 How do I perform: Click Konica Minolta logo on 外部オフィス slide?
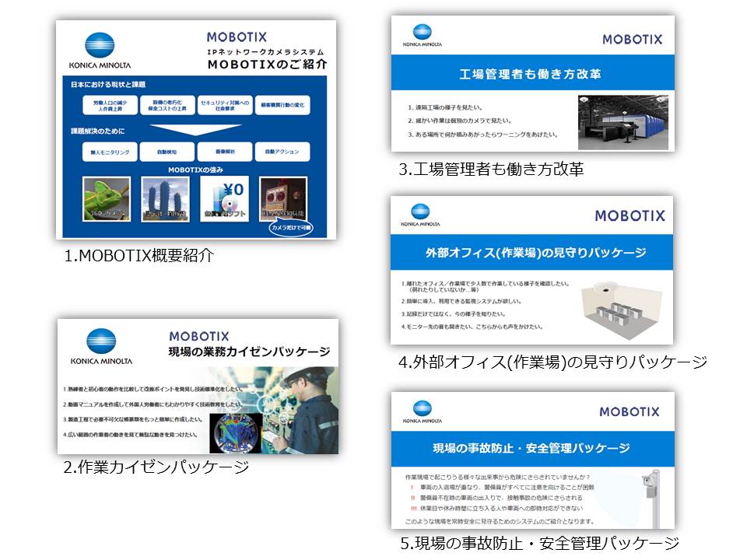point(420,215)
